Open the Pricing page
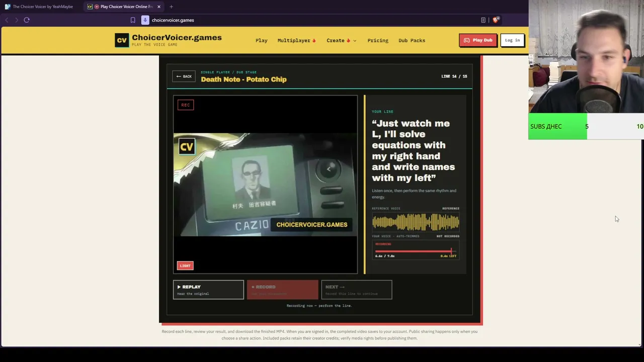The height and width of the screenshot is (362, 644). point(378,40)
